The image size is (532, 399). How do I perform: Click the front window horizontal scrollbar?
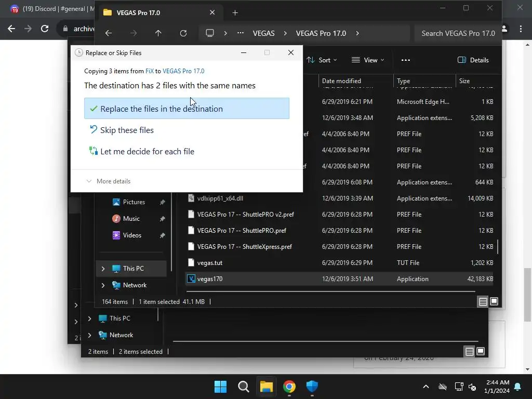[x=330, y=291]
